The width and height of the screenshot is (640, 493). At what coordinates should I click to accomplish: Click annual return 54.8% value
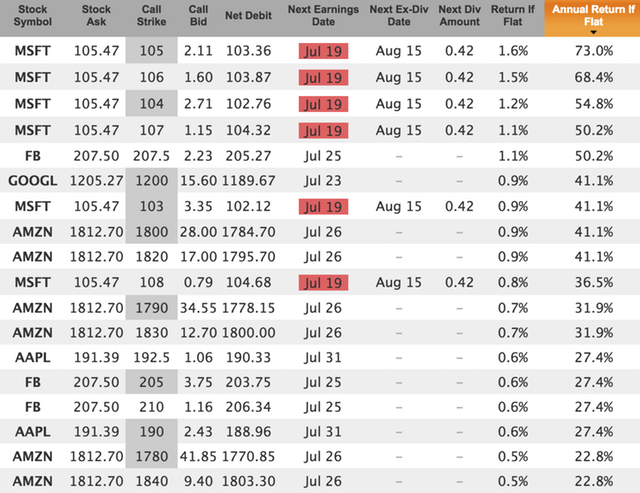click(x=594, y=104)
